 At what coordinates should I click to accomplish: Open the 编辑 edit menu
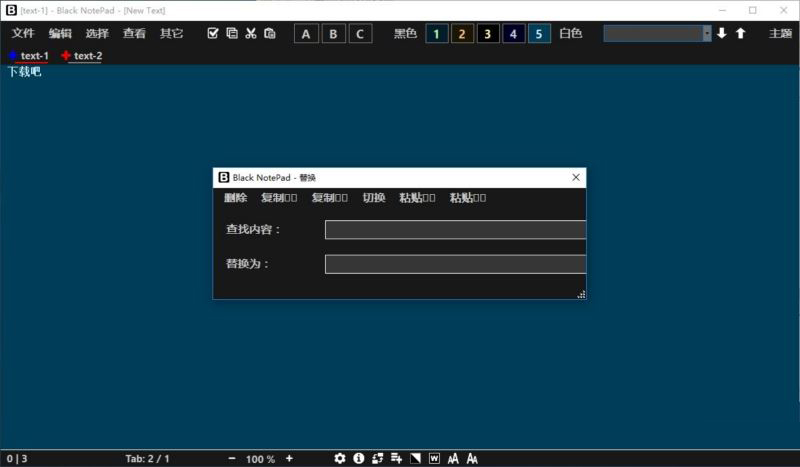click(60, 33)
